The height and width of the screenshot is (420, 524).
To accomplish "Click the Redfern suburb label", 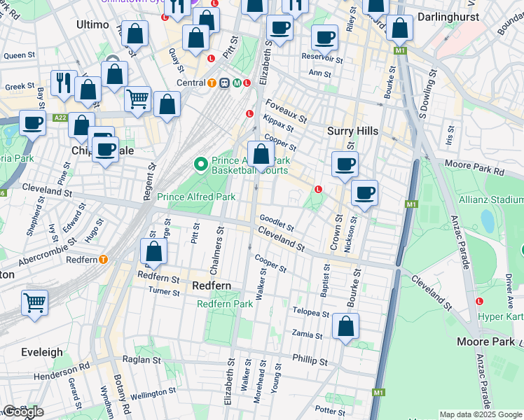I will (x=212, y=286).
